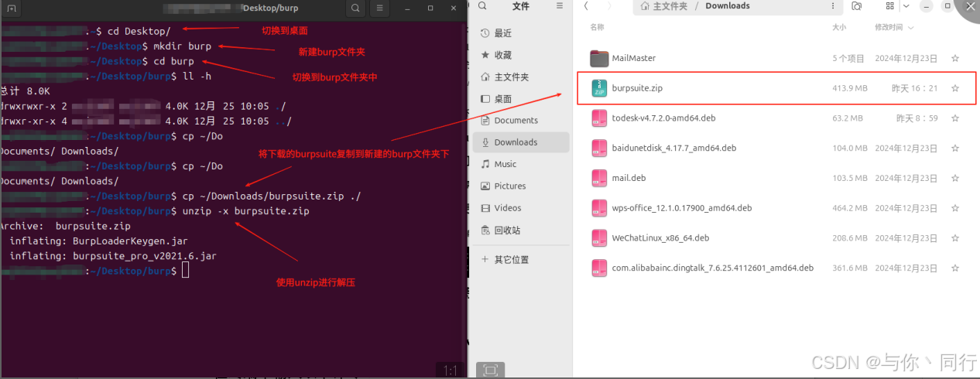
Task: Open 桌面 in the Files sidebar
Action: [521, 99]
